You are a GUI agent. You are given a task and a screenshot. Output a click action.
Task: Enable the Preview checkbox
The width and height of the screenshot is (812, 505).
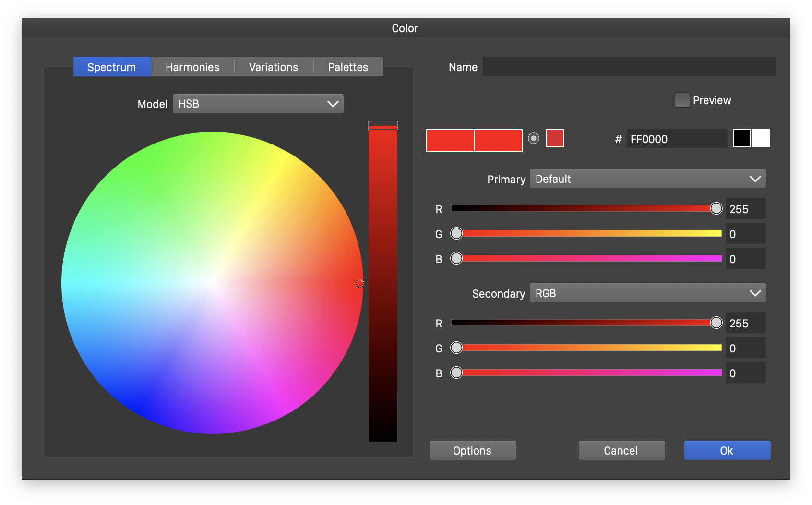[682, 100]
